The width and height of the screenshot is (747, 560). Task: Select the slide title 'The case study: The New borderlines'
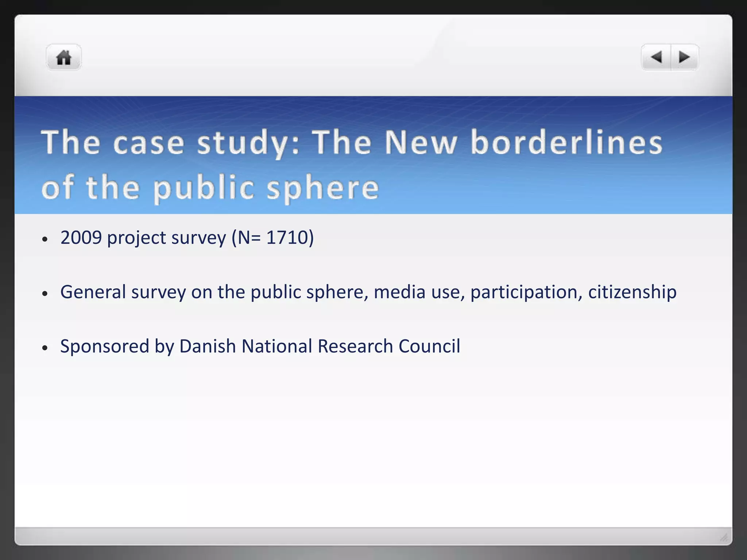coord(352,143)
